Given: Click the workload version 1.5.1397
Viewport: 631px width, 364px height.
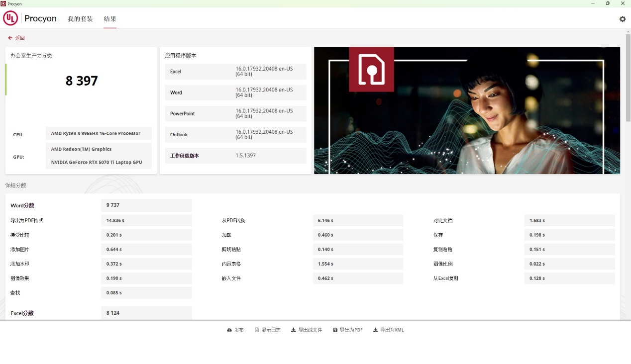Looking at the screenshot, I should click(246, 156).
